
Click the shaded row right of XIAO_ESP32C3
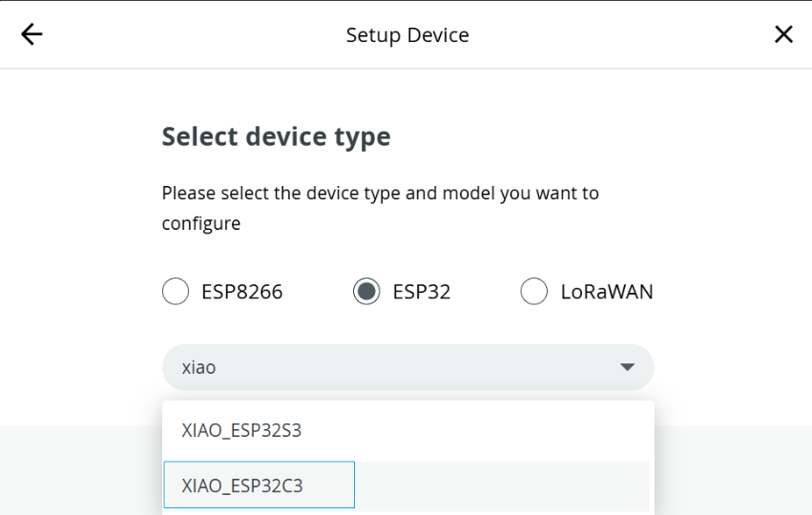(x=502, y=485)
